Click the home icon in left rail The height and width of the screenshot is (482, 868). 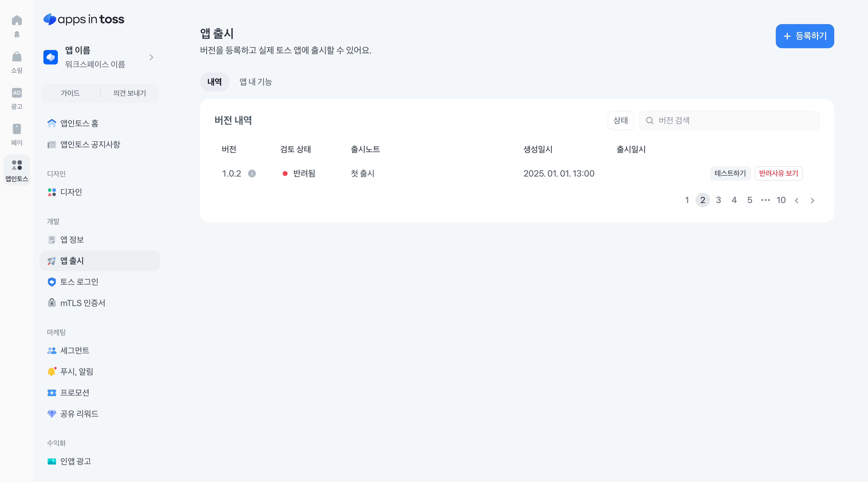click(17, 20)
